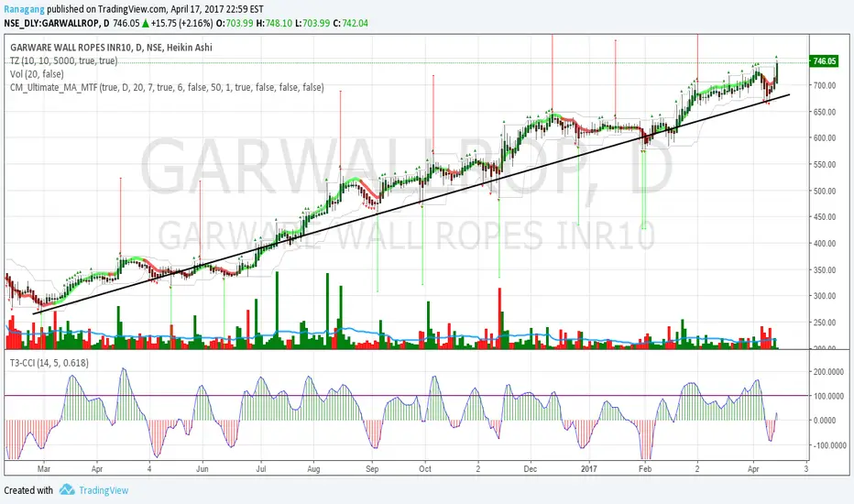Screen dimensions: 854x504
Task: Click the green up-arrow price change icon
Action: (146, 24)
